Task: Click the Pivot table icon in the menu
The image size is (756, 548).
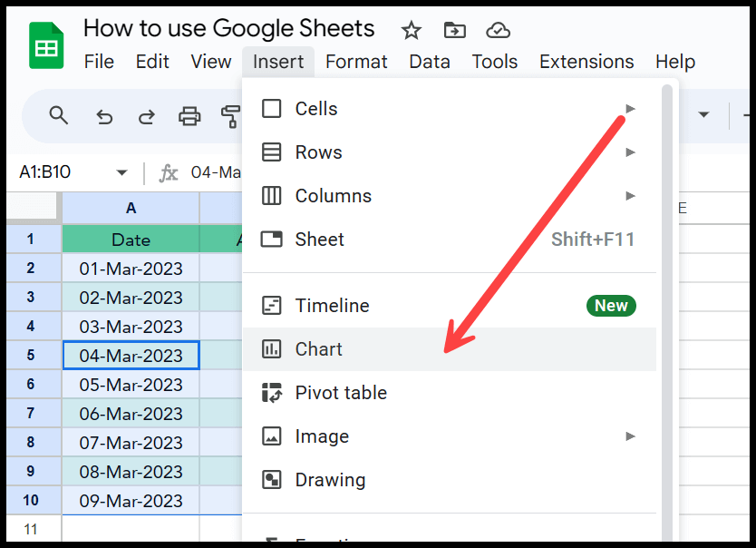Action: 271,392
